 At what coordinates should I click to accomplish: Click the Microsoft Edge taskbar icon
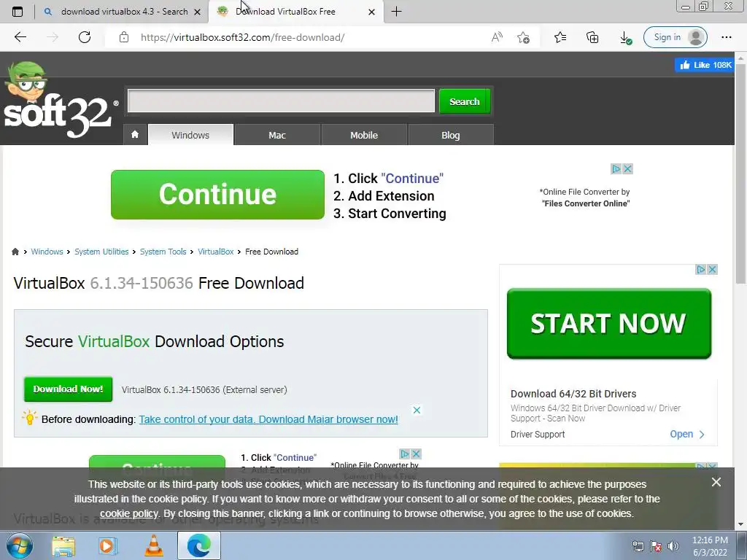[199, 545]
